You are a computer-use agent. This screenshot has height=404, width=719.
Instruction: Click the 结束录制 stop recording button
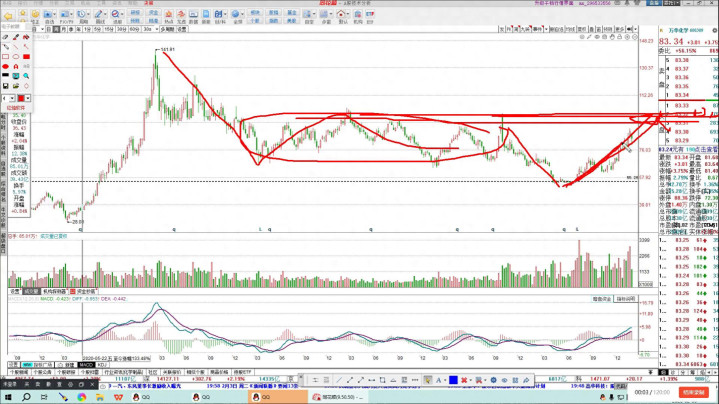coord(694,392)
